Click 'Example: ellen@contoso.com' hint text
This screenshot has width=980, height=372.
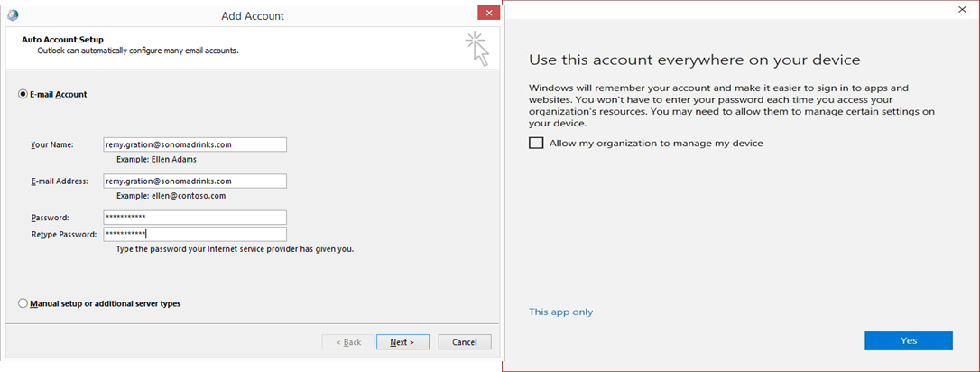click(x=171, y=196)
